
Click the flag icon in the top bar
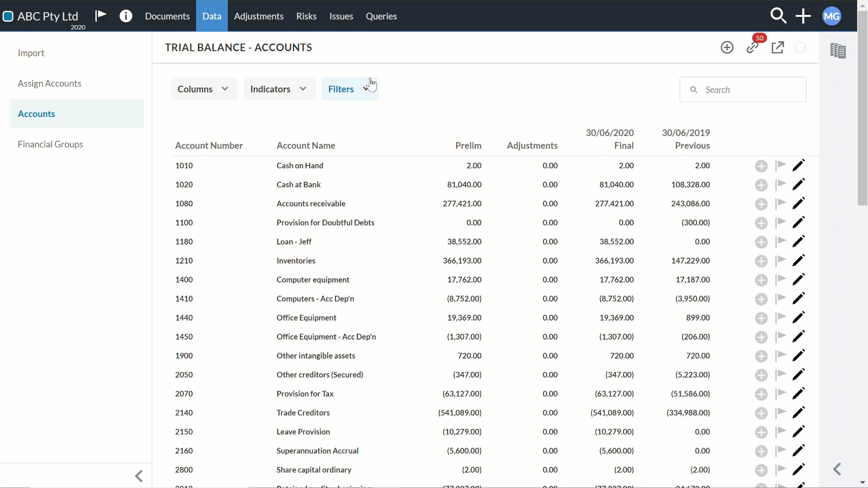tap(100, 16)
